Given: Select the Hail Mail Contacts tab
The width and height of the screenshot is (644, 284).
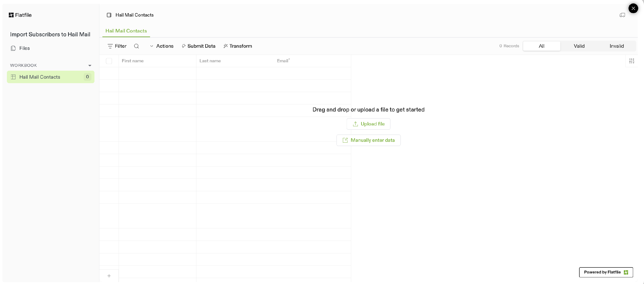Looking at the screenshot, I should [126, 31].
